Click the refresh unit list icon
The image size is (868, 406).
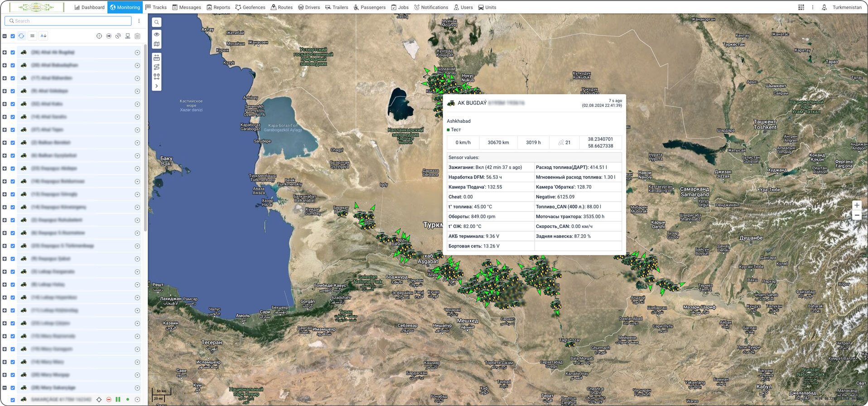coord(21,36)
